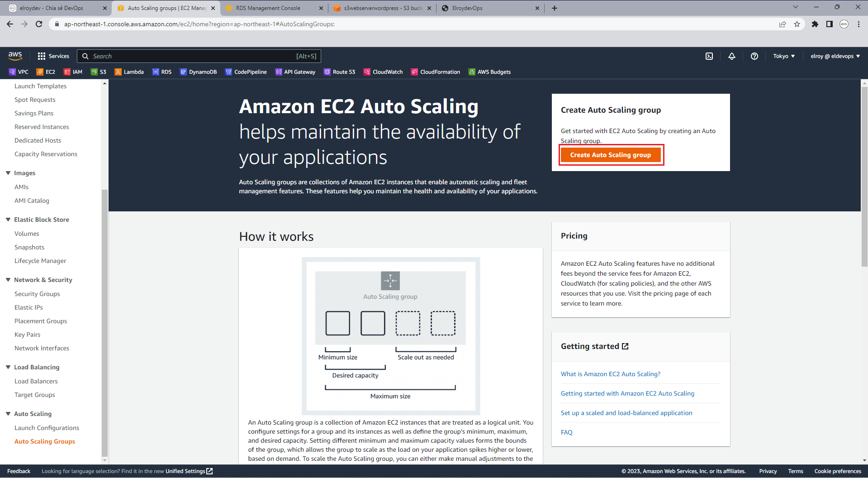868x478 pixels.
Task: Collapse the Images sidebar section
Action: [x=8, y=173]
